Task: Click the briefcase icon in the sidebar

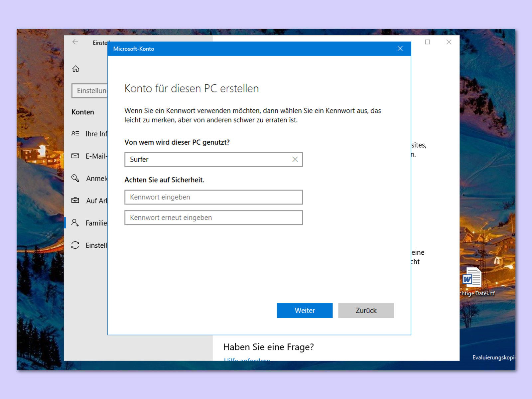Action: pyautogui.click(x=75, y=200)
